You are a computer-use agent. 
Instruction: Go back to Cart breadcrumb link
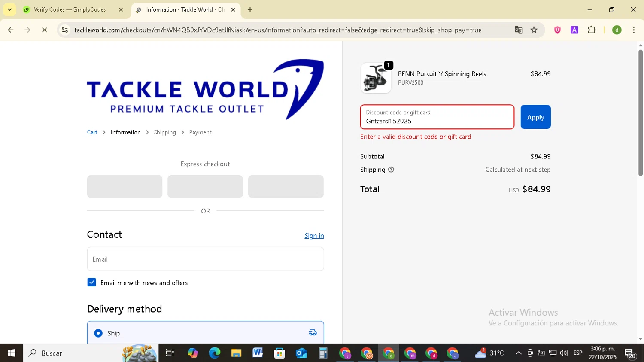92,132
